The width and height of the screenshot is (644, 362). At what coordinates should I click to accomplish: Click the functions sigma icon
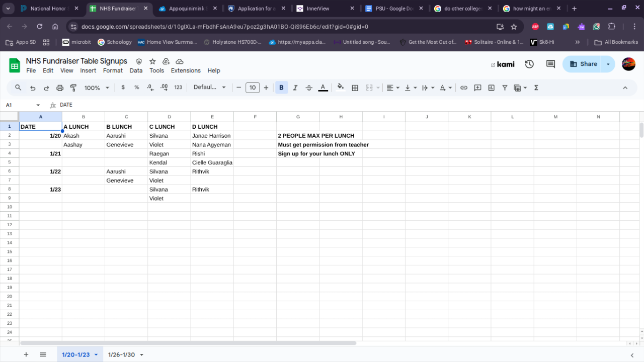(536, 87)
